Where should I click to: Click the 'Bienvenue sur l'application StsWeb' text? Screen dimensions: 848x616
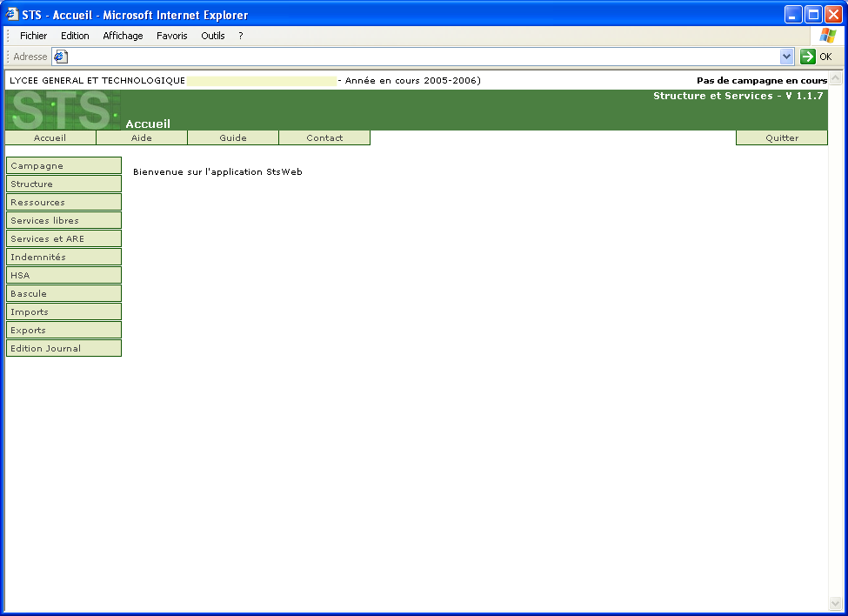217,172
